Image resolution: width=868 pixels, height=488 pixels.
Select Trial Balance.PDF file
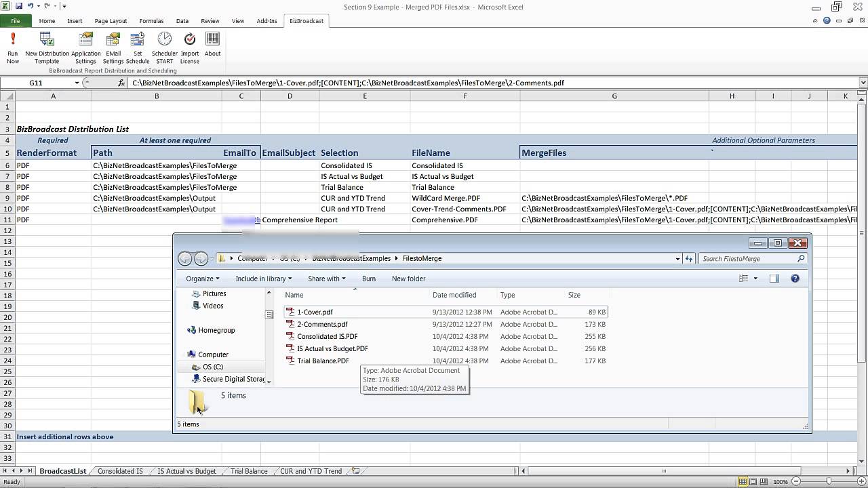(323, 361)
